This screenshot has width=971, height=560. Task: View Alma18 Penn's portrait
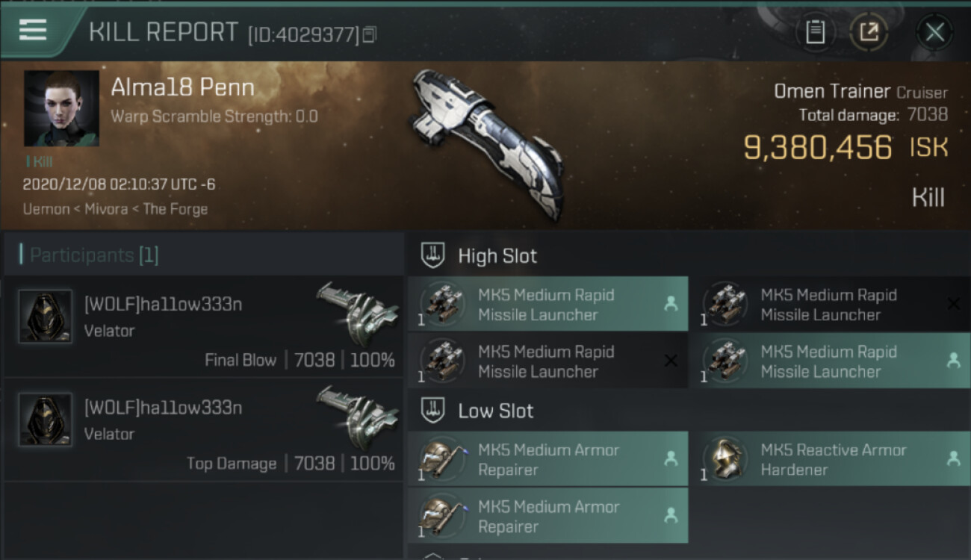[61, 108]
